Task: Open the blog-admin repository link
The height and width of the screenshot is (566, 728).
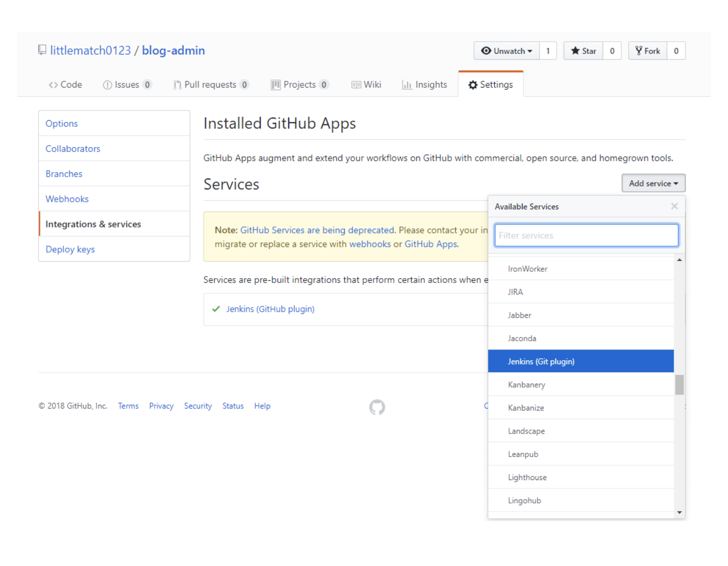Action: pos(173,50)
